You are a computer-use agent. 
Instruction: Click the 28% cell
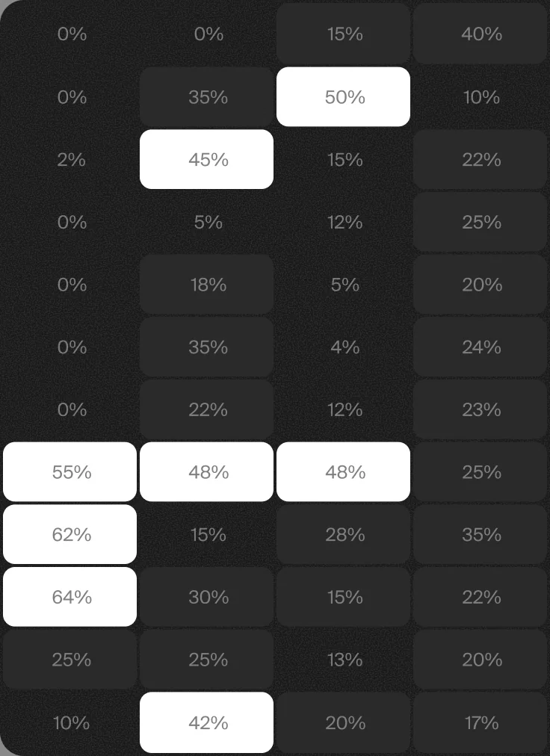click(x=343, y=534)
